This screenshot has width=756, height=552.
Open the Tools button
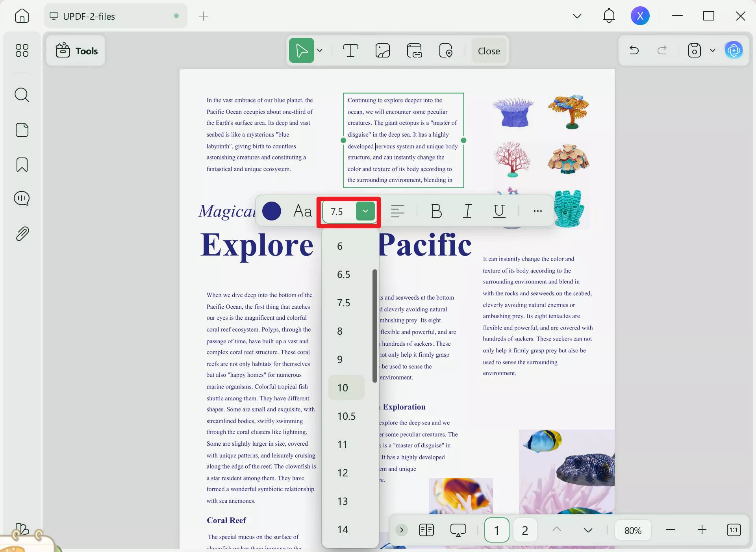pyautogui.click(x=76, y=51)
